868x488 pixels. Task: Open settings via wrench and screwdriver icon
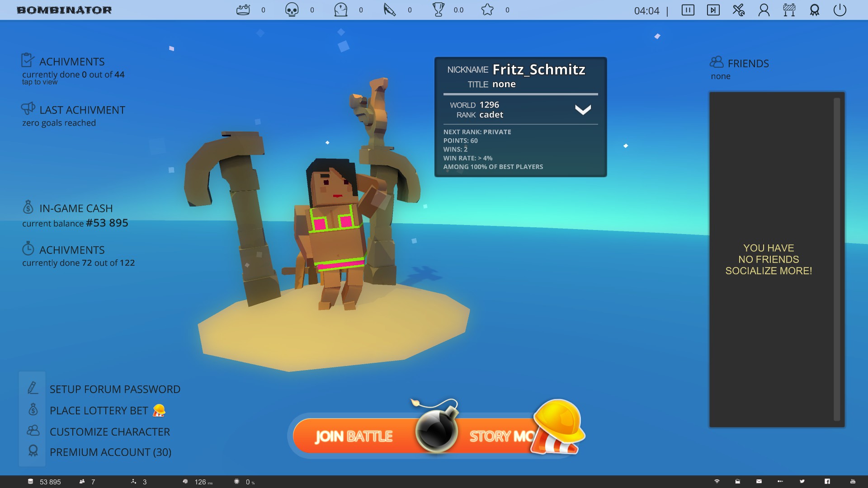tap(738, 10)
